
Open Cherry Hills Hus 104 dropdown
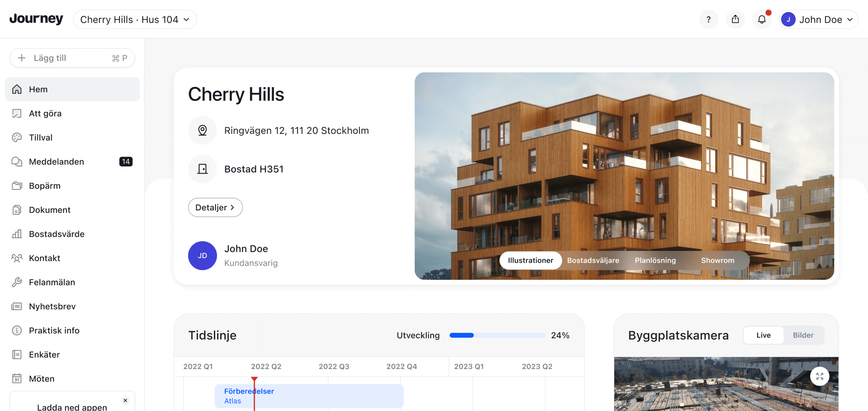[x=135, y=20]
